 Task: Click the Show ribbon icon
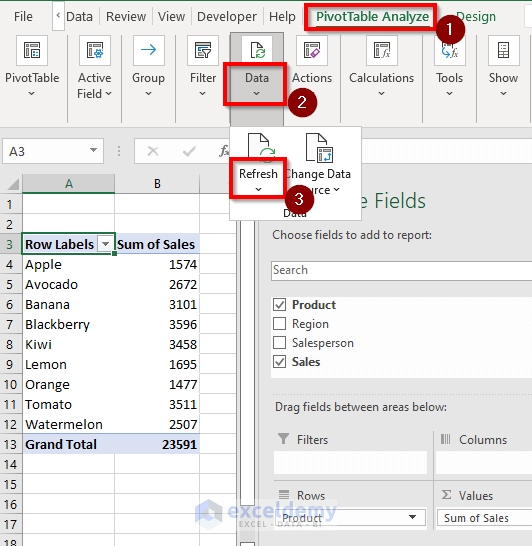click(x=503, y=50)
